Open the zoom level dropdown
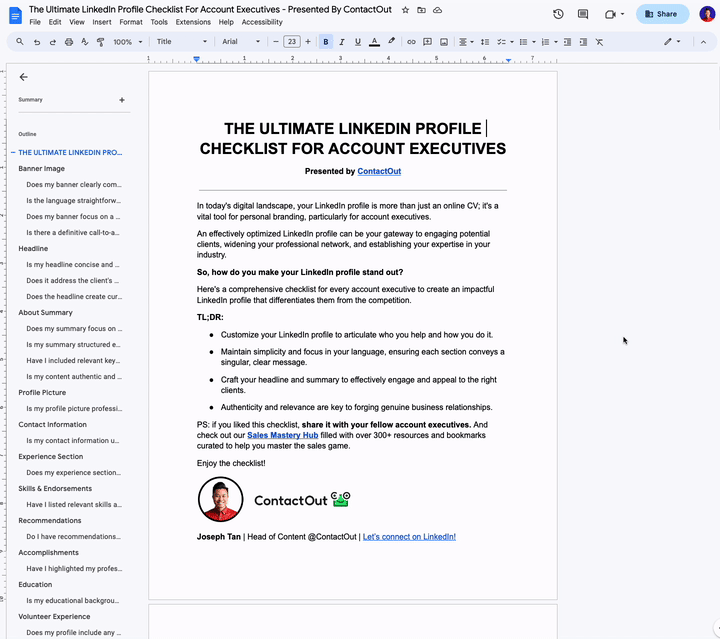The image size is (720, 639). click(127, 42)
